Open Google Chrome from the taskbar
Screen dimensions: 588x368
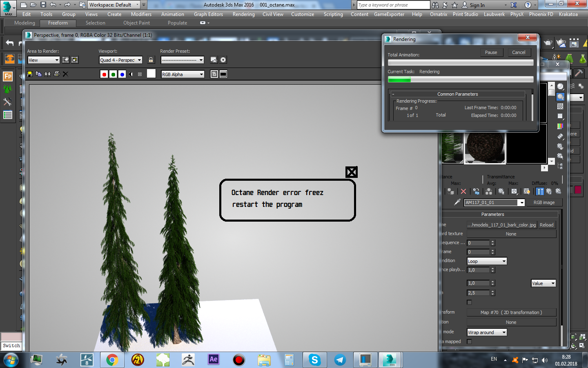(x=112, y=360)
